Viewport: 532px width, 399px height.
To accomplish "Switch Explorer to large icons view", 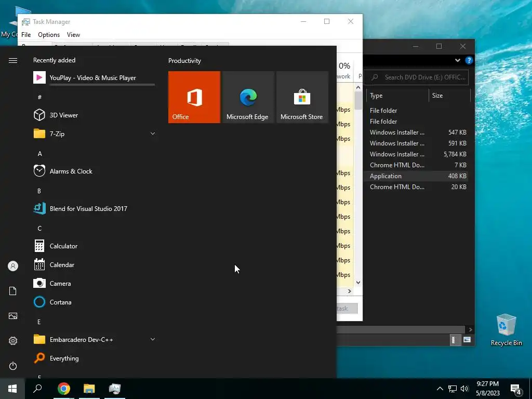I will [467, 340].
